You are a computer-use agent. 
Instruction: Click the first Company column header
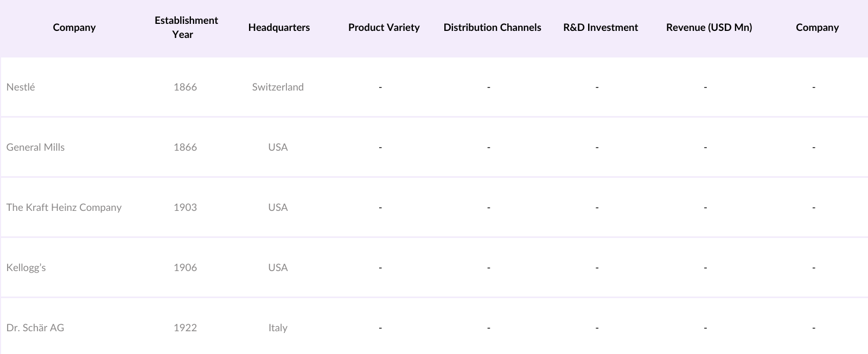74,27
